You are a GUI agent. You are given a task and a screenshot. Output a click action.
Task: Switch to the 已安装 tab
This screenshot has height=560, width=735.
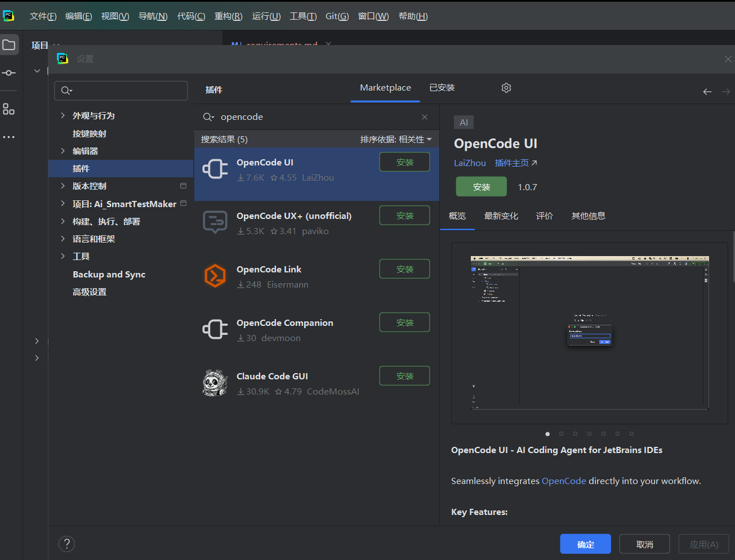(x=442, y=88)
